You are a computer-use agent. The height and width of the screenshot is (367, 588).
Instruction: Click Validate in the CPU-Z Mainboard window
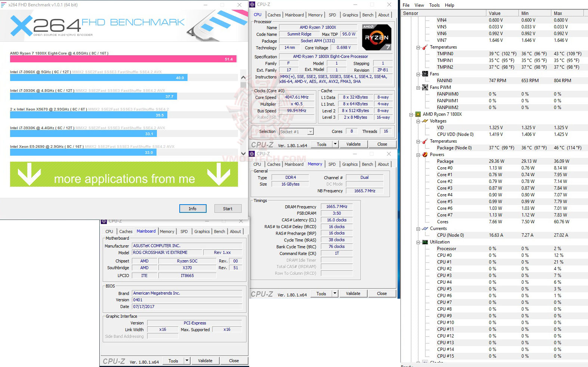[x=205, y=361]
